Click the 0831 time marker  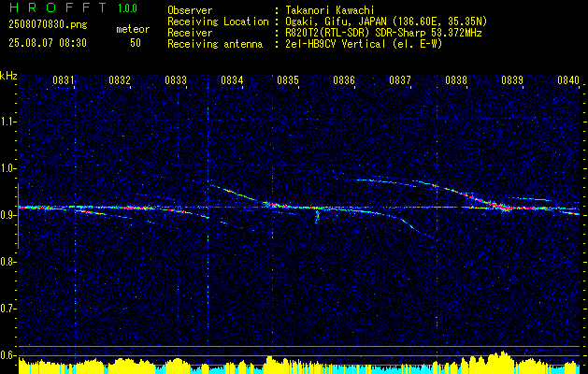coord(63,79)
